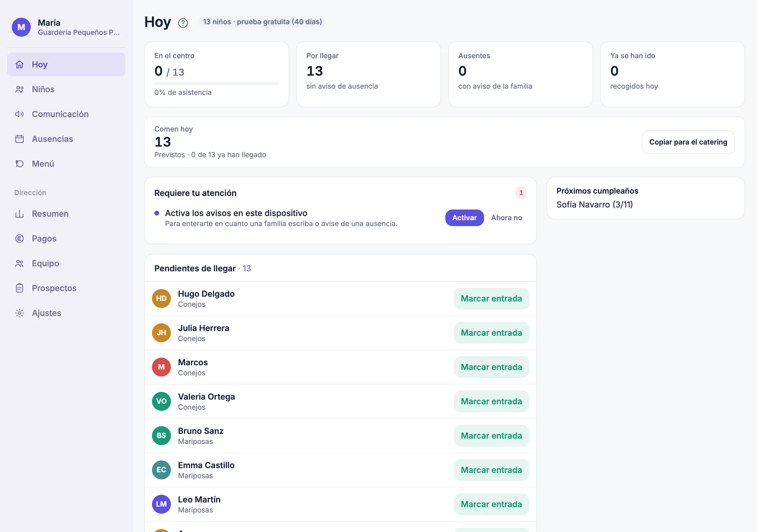The width and height of the screenshot is (757, 532).
Task: Click the attendance progress bar in En el centro
Action: (x=217, y=83)
